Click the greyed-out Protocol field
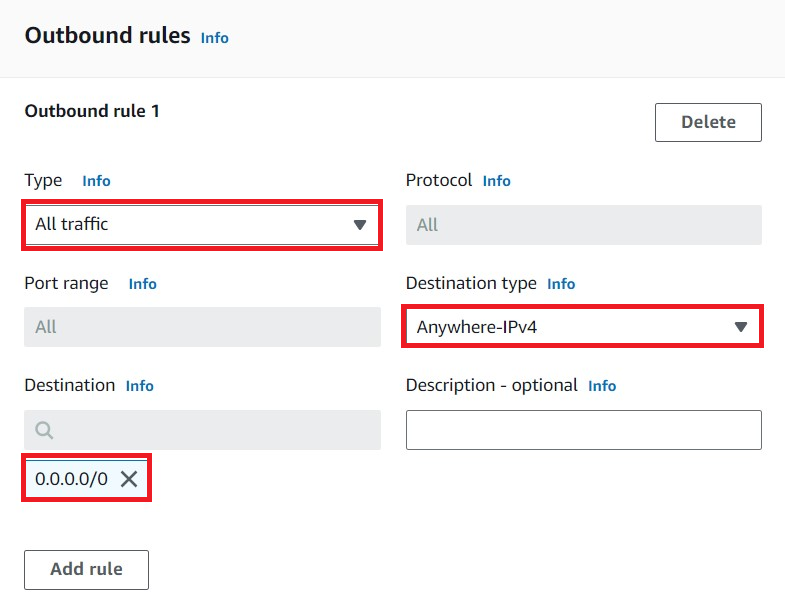This screenshot has height=610, width=785. pos(583,225)
